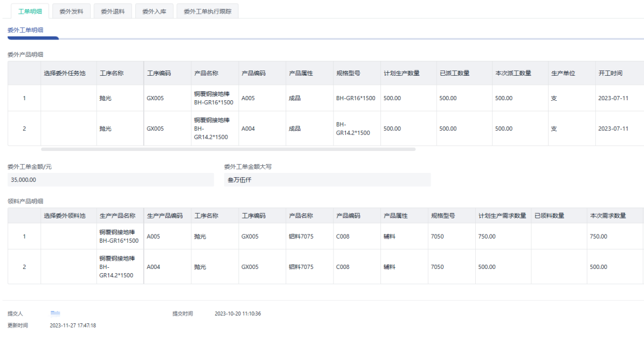
Task: Click the 委外工单金额/元 field showing 35,000.00
Action: coord(110,180)
